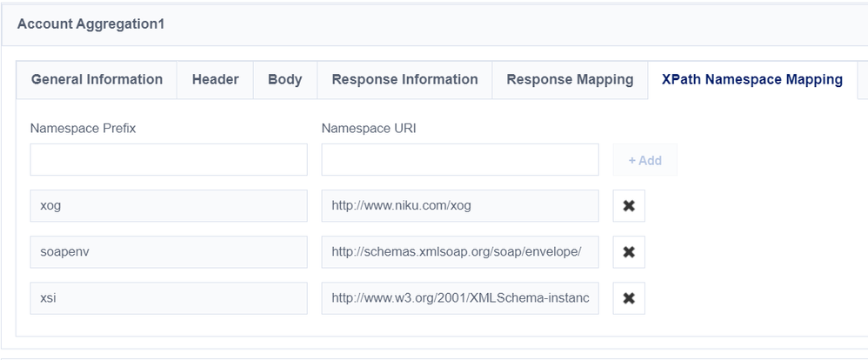Focus the empty Namespace Prefix input
The image size is (868, 360).
click(x=169, y=160)
